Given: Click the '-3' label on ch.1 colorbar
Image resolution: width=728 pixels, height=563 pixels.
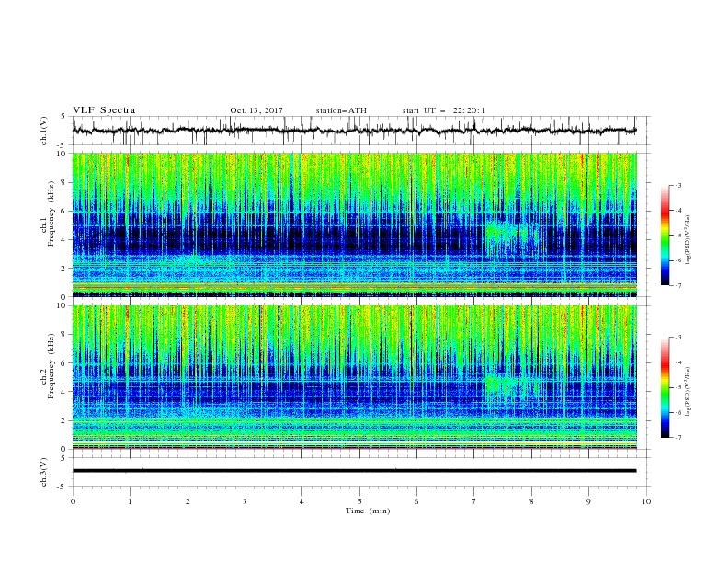Looking at the screenshot, I should coord(678,185).
